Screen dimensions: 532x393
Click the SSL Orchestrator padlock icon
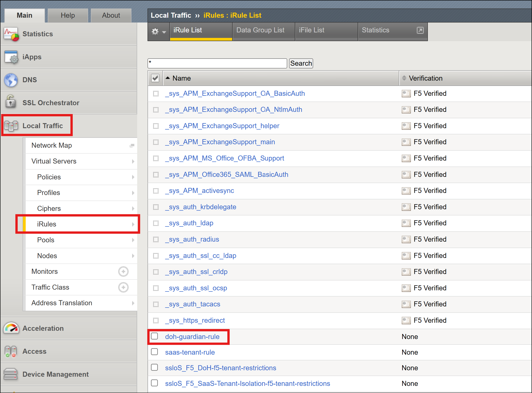11,102
